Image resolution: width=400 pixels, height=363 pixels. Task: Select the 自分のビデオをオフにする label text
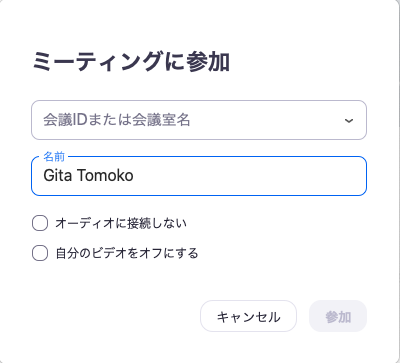(127, 253)
